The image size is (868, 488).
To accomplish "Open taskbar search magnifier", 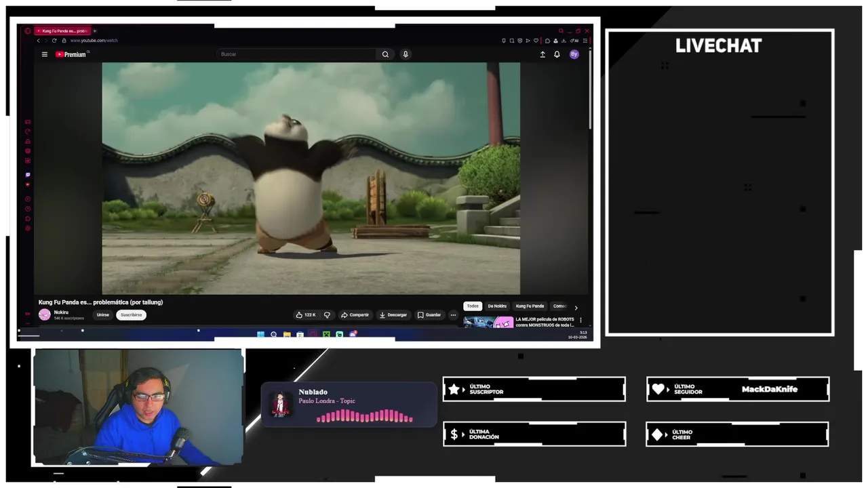I will point(274,334).
